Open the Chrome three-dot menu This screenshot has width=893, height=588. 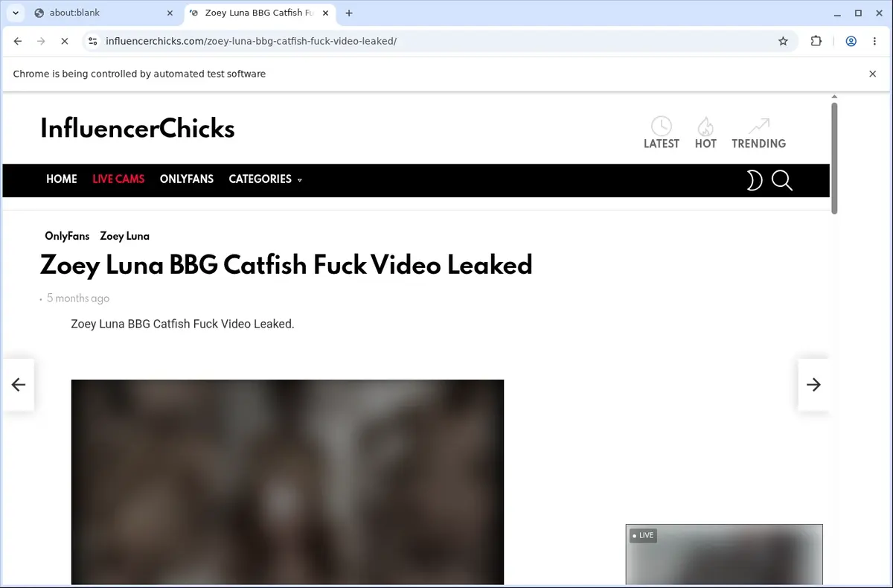tap(874, 41)
